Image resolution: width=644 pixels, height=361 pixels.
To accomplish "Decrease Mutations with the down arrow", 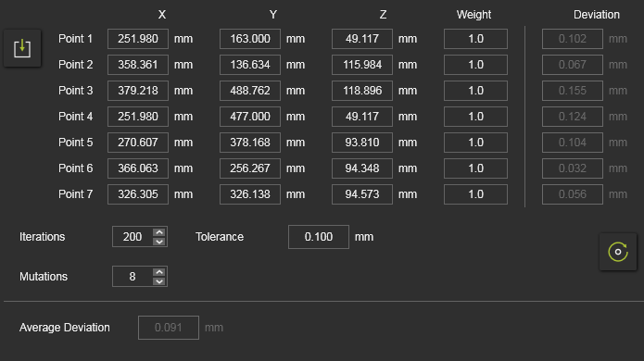I will pyautogui.click(x=159, y=281).
